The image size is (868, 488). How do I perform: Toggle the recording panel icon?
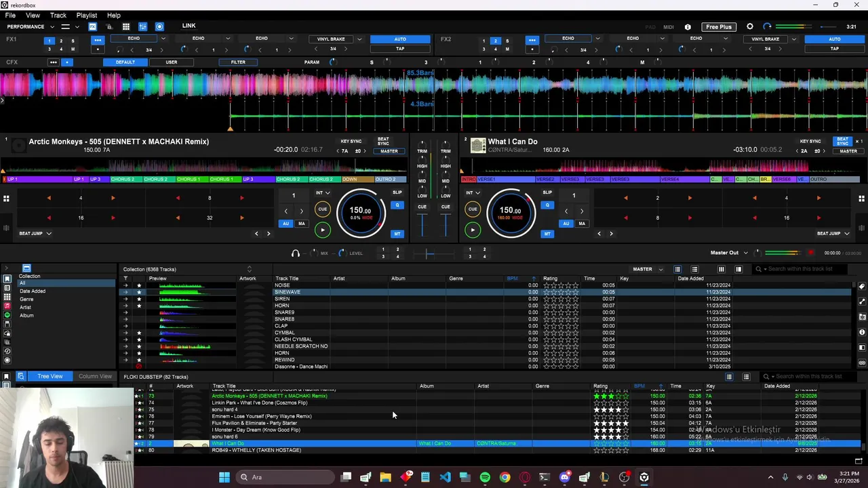[159, 26]
